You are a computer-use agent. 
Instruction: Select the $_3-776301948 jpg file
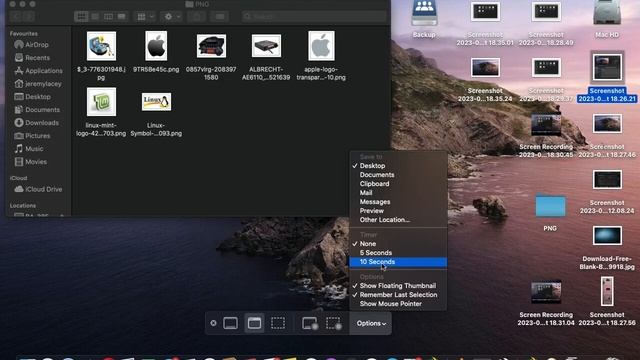point(101,56)
